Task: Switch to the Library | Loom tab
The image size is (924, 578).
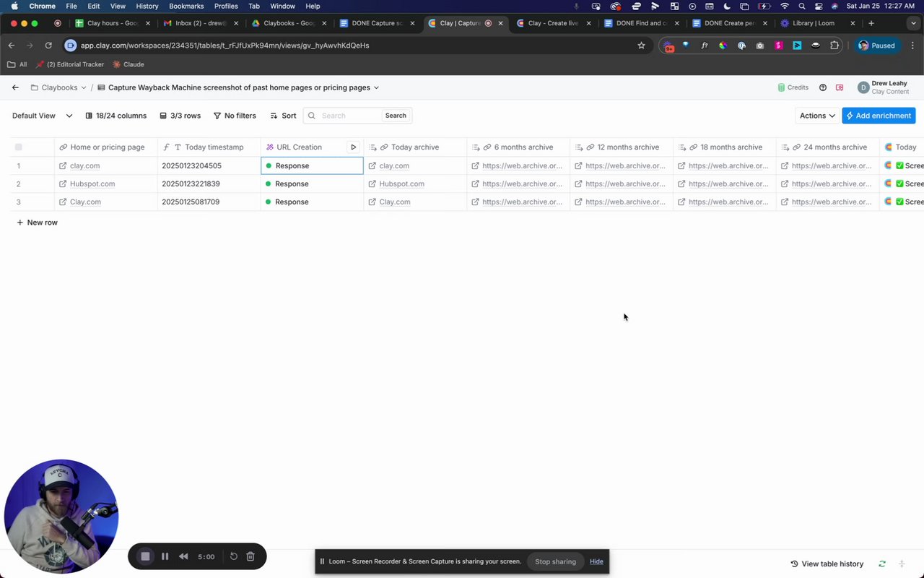Action: point(816,23)
